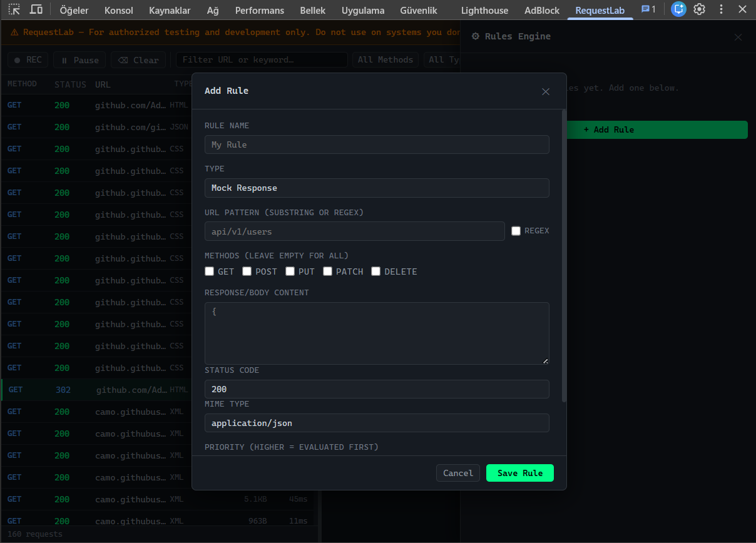Sort by the STATUS column header
756x543 pixels.
click(70, 84)
